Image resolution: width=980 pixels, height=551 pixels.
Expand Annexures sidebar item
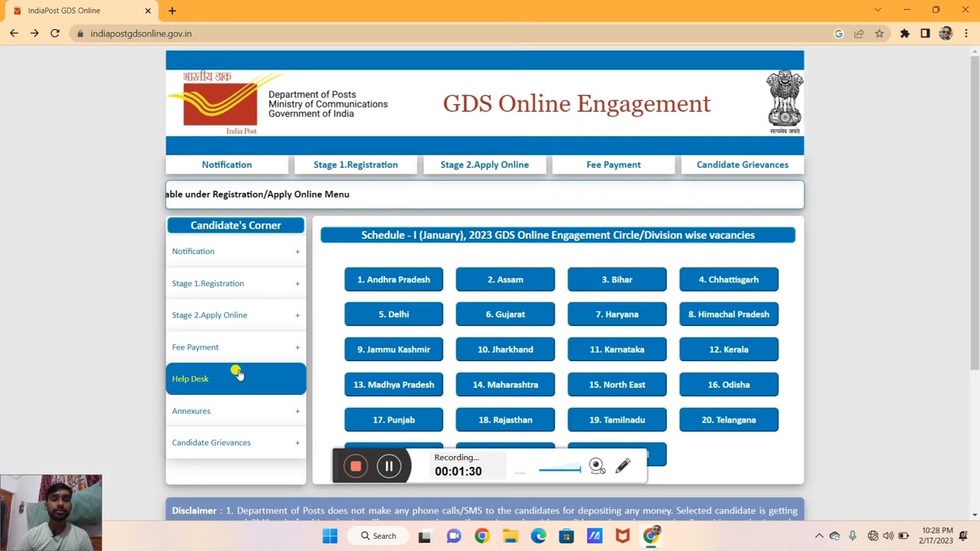point(236,411)
